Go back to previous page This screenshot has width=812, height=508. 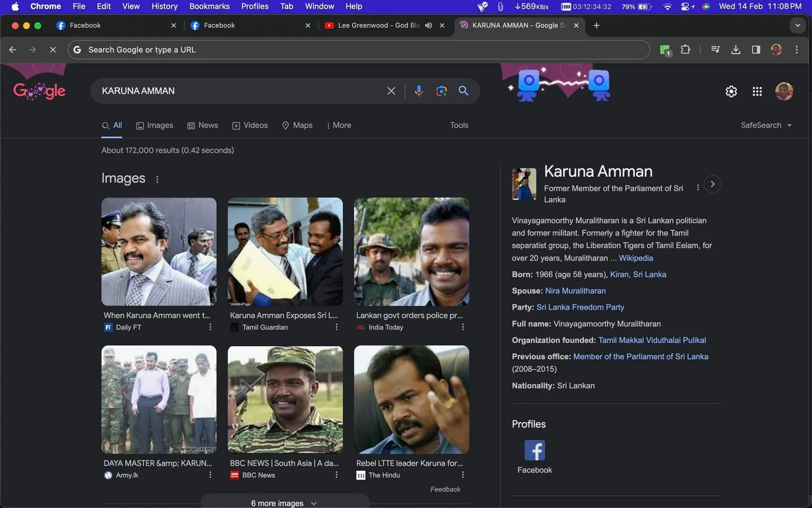tap(13, 50)
